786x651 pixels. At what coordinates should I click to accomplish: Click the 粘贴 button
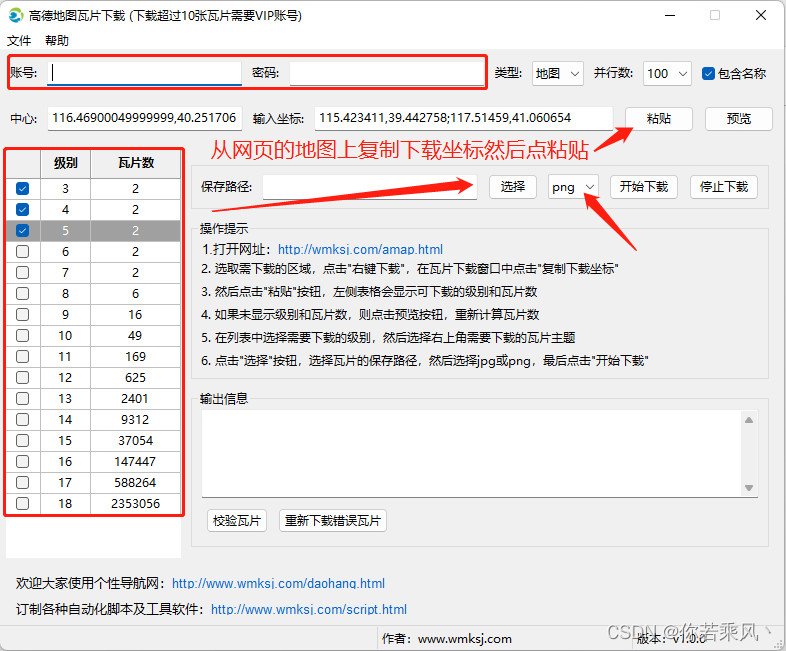[659, 119]
